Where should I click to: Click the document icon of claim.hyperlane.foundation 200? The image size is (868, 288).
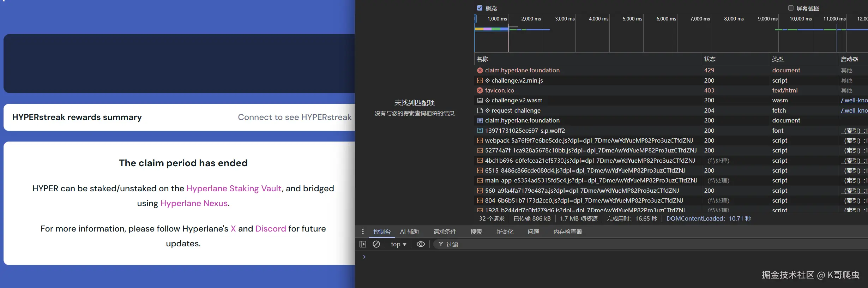[x=480, y=120]
